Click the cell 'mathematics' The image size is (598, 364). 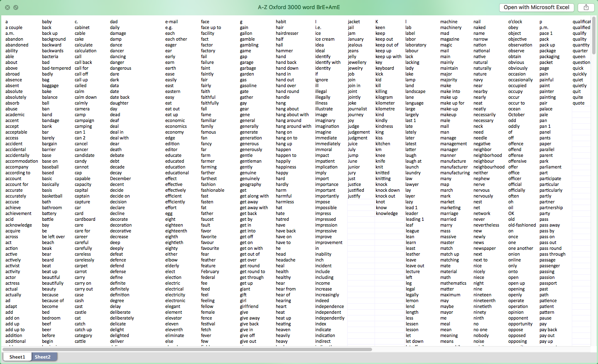click(453, 283)
